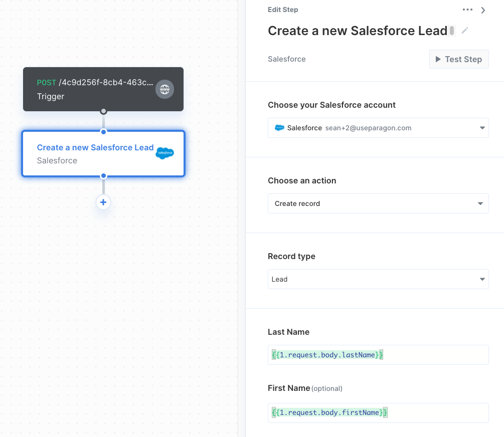Click the Test Step button
This screenshot has width=504, height=437.
click(459, 59)
